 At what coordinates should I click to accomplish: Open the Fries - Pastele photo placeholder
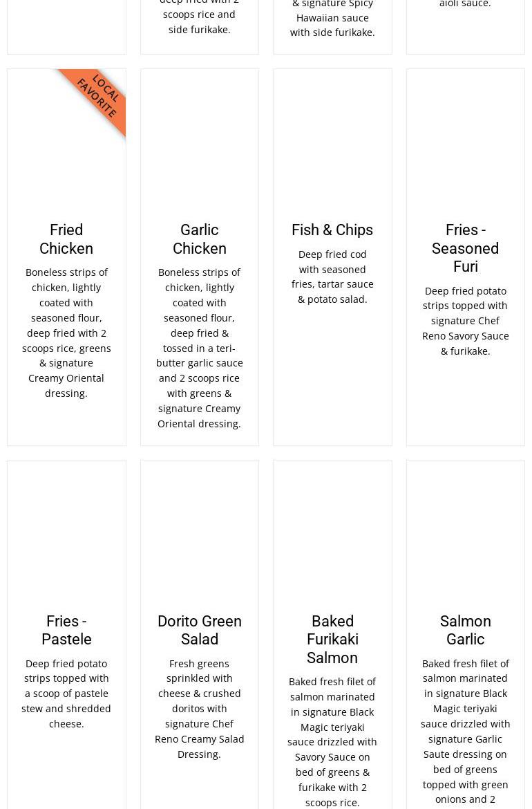point(66,534)
